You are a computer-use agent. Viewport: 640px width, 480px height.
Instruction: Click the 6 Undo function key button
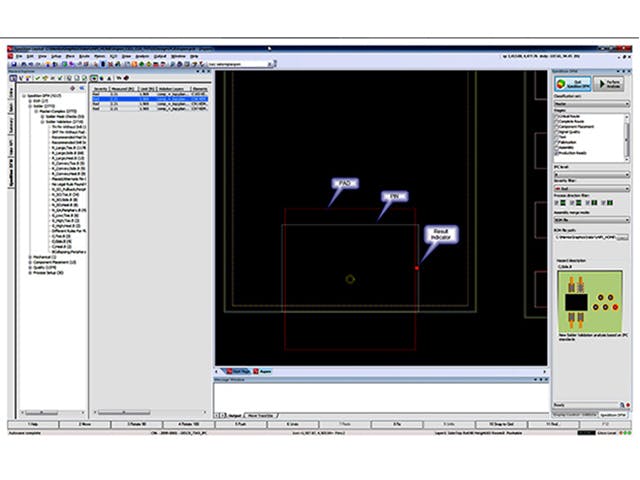click(x=293, y=424)
